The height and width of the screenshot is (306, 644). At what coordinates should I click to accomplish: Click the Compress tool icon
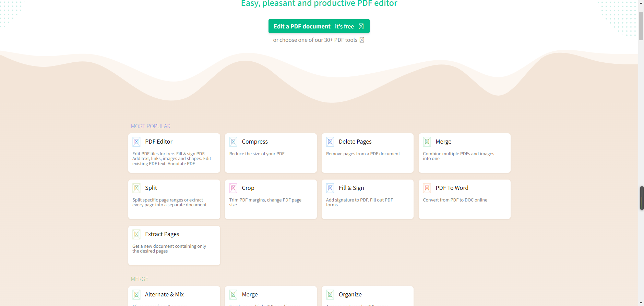tap(233, 142)
